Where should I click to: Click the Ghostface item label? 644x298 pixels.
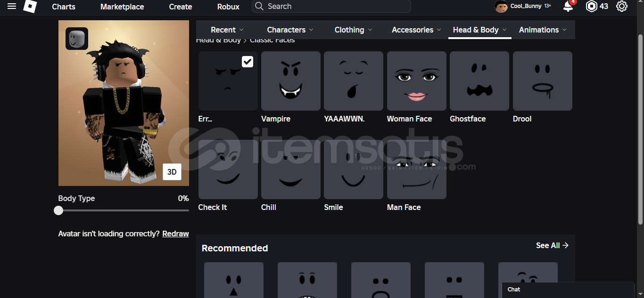468,119
